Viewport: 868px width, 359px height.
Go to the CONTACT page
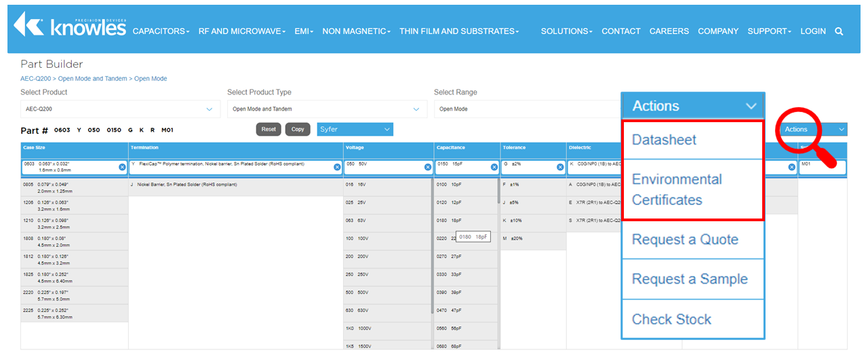pos(621,31)
